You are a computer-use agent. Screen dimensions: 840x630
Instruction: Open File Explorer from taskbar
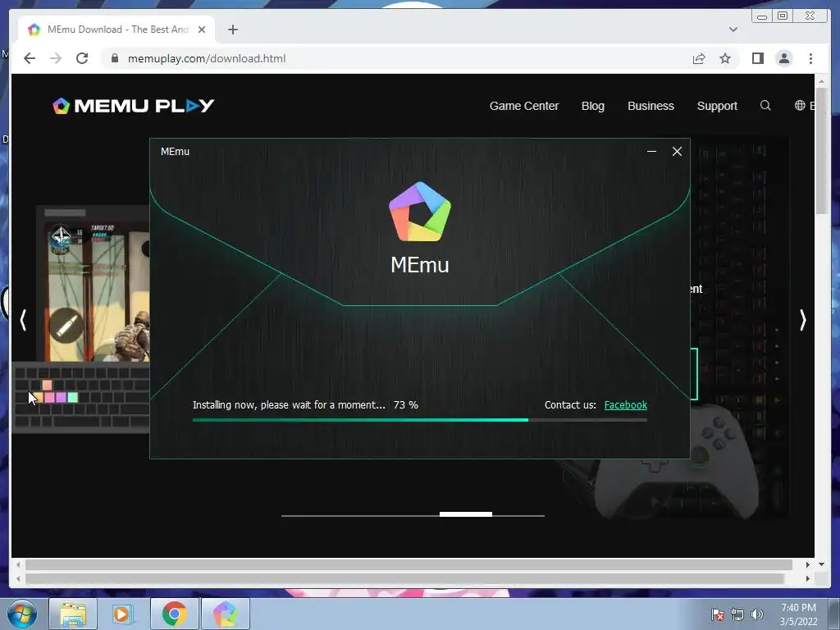pos(73,614)
